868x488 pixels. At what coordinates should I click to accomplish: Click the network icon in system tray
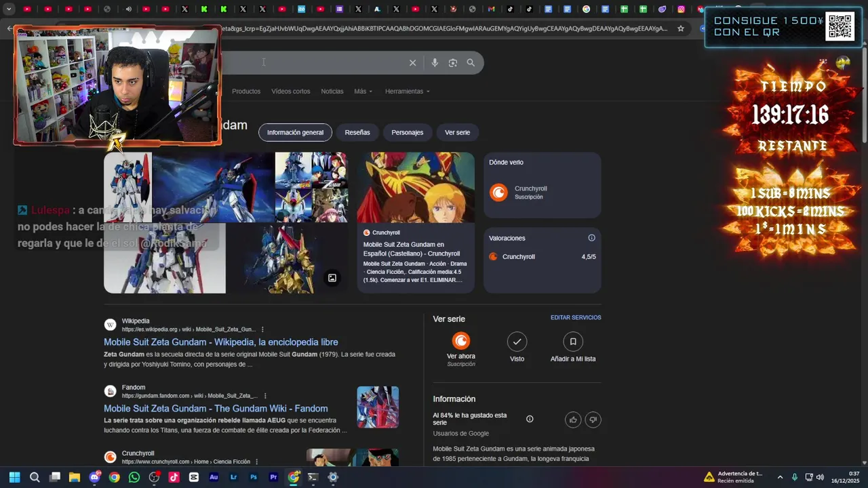pos(809,477)
